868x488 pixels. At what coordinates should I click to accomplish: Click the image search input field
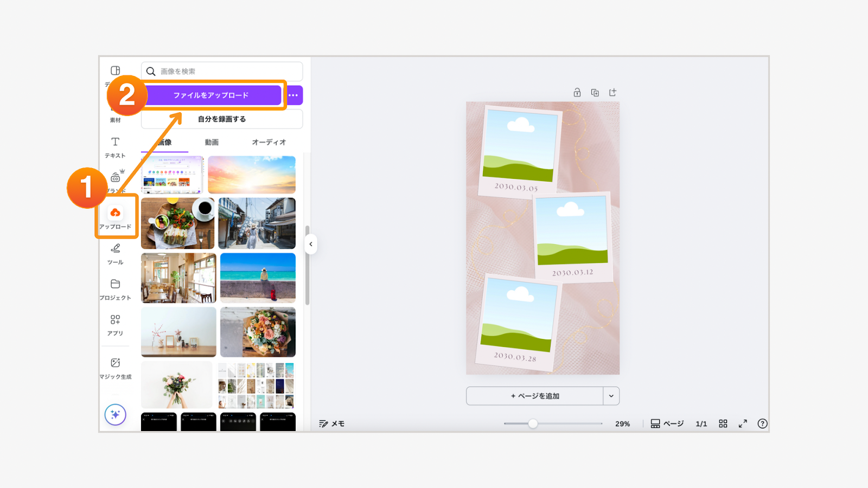click(x=221, y=71)
